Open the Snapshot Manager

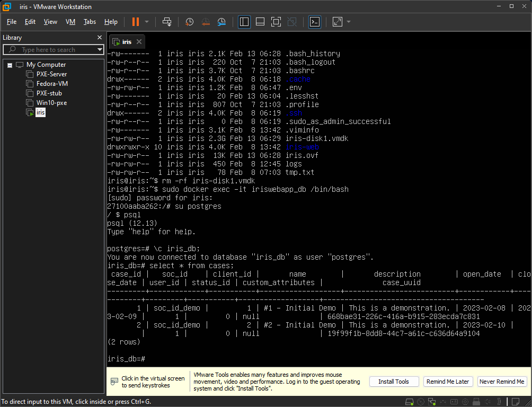[221, 22]
